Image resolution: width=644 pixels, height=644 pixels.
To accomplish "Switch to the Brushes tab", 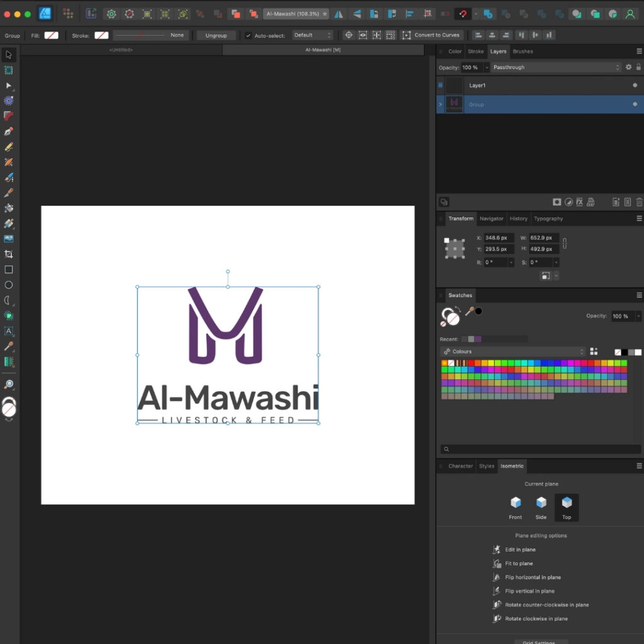I will (523, 52).
